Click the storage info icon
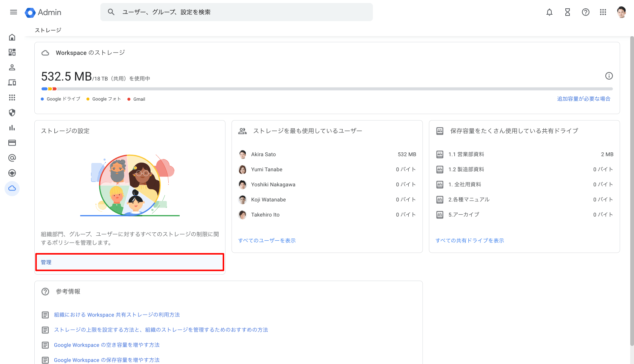The width and height of the screenshot is (634, 364). coord(609,76)
